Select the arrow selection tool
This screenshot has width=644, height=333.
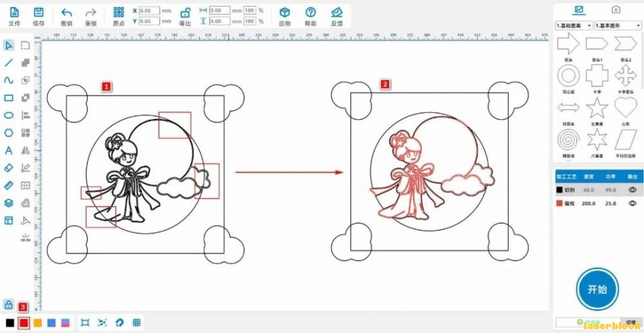8,45
